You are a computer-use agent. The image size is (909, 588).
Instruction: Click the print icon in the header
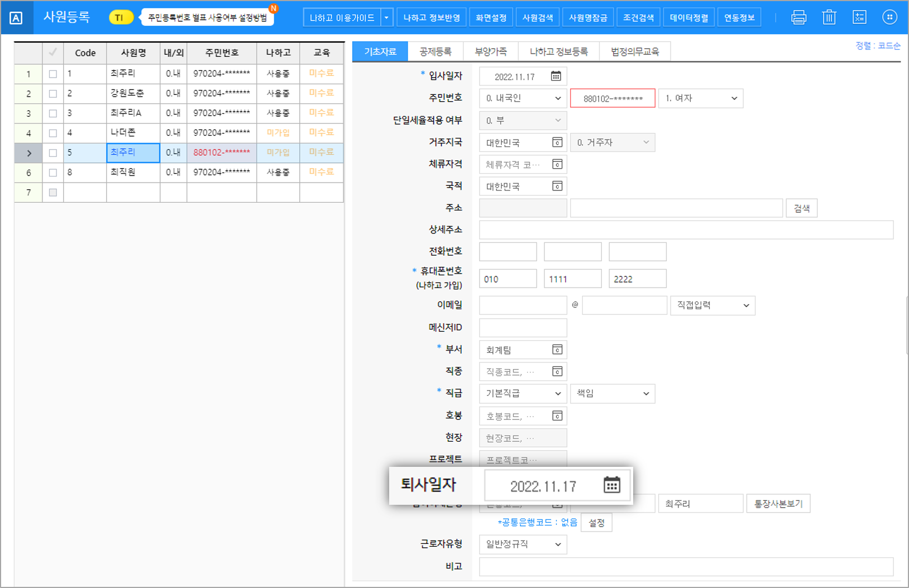(x=798, y=17)
